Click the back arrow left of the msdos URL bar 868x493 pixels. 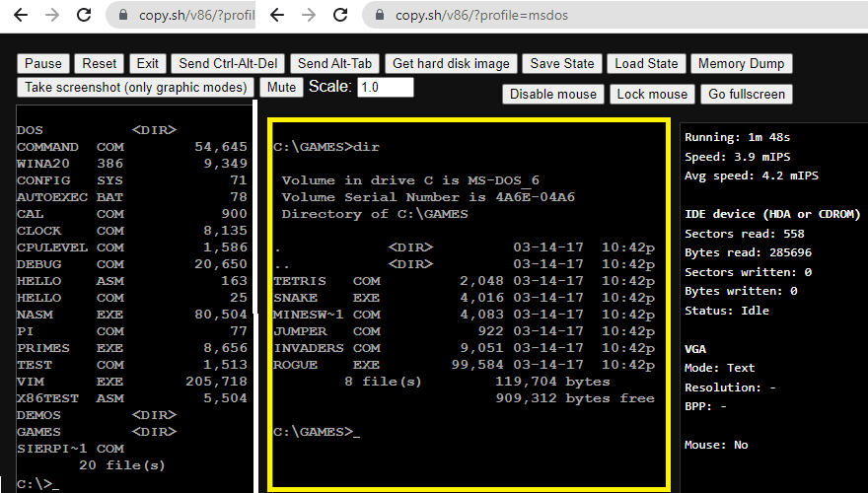pos(278,16)
